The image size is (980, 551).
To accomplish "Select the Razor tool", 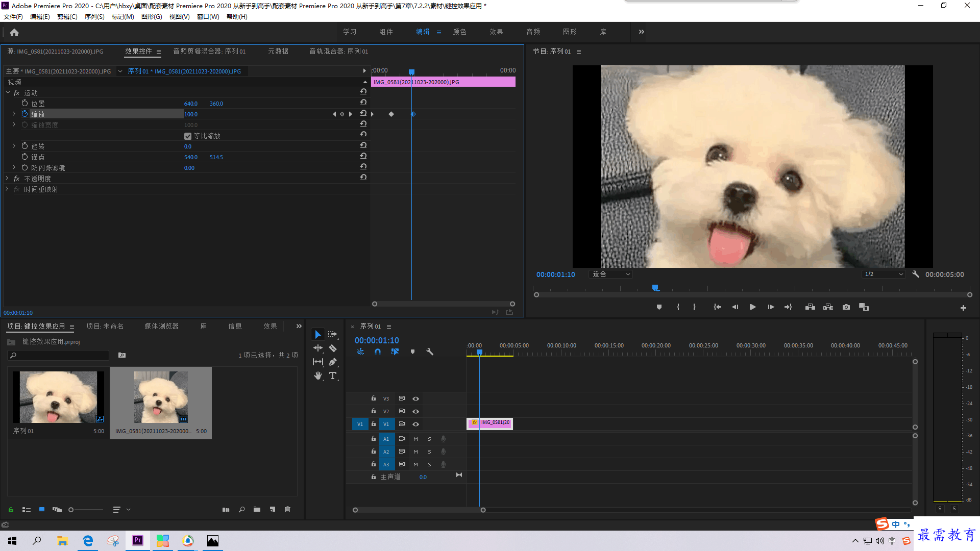I will coord(332,348).
